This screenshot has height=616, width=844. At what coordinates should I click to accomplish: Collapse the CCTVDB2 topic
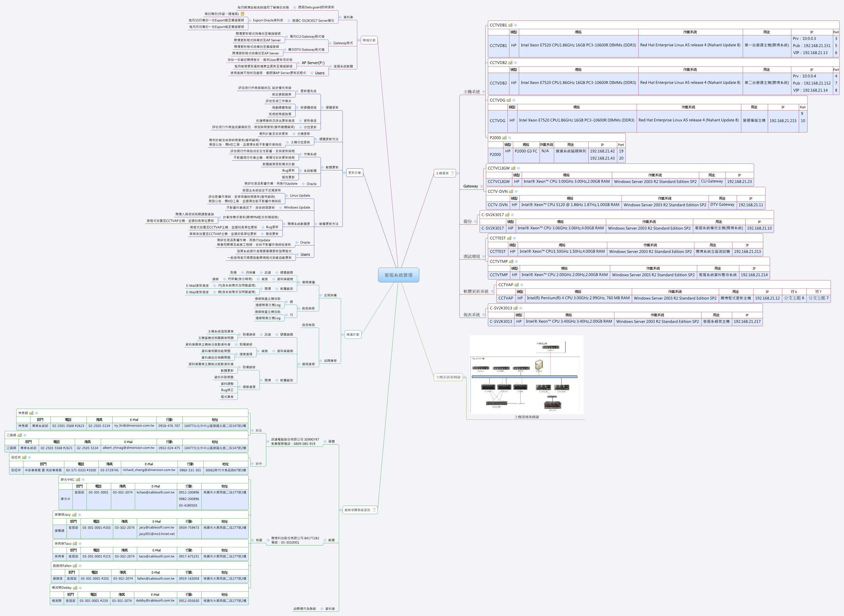tap(516, 63)
